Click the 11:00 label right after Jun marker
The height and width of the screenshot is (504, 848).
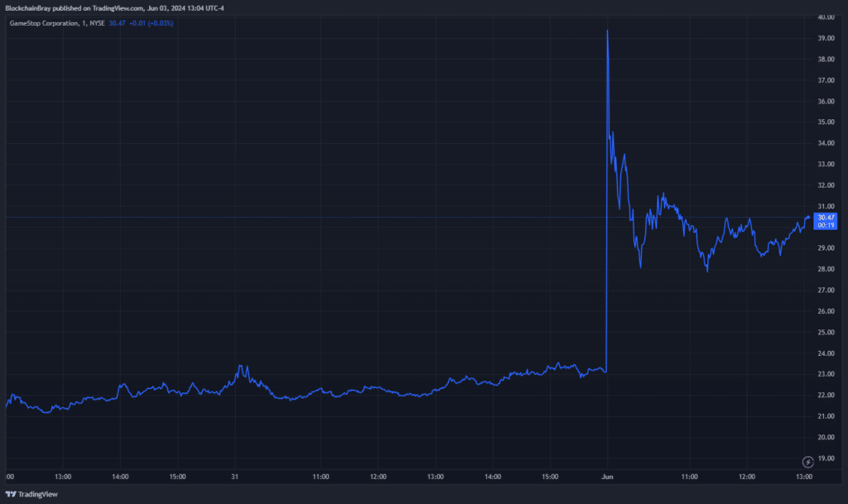click(690, 477)
